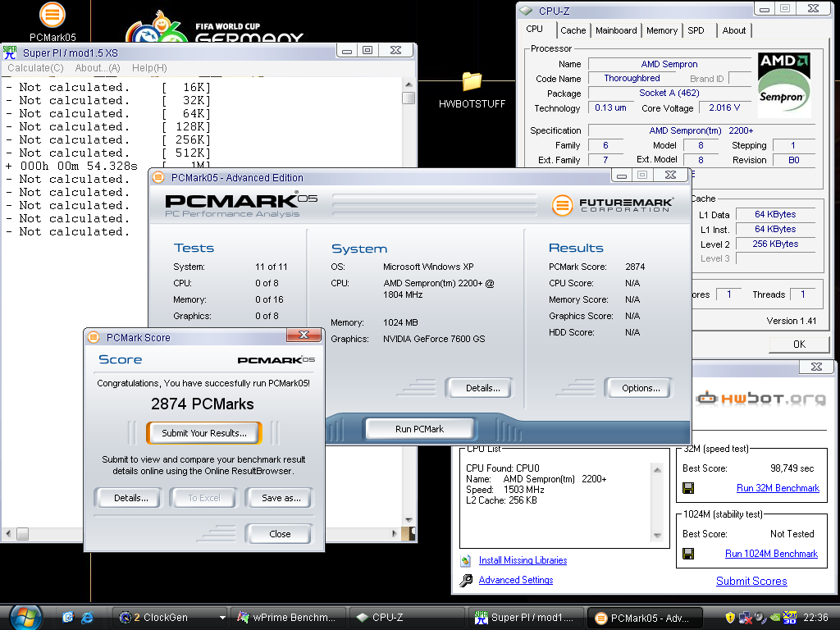Viewport: 840px width, 630px height.
Task: Launch Internet Explorer from quick launch
Action: [87, 618]
